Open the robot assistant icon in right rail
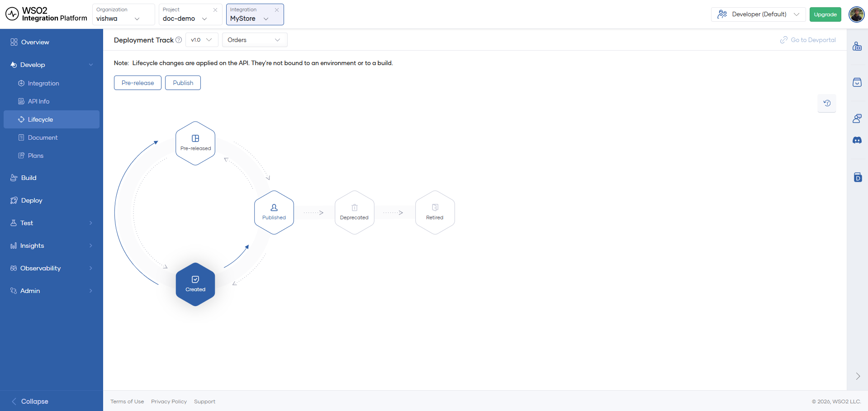This screenshot has width=868, height=411. pos(857,46)
